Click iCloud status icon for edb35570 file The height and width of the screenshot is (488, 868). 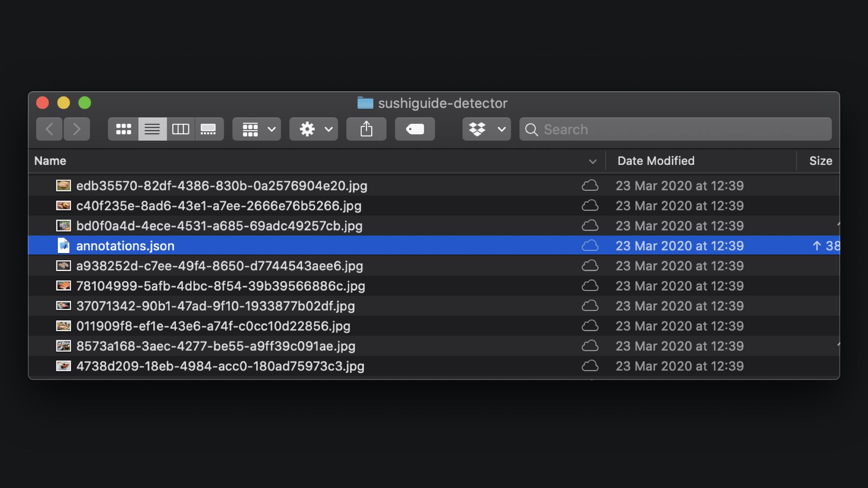tap(590, 185)
